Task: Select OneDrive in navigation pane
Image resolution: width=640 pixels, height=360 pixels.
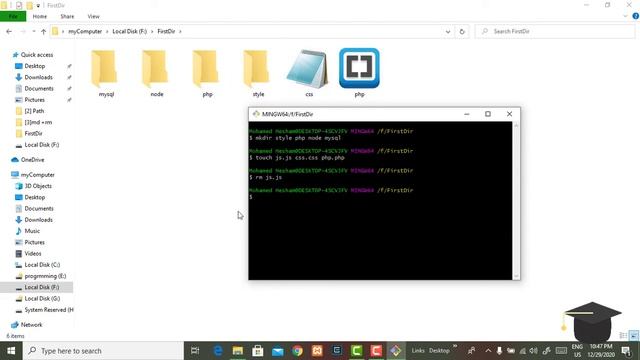Action: (32, 160)
